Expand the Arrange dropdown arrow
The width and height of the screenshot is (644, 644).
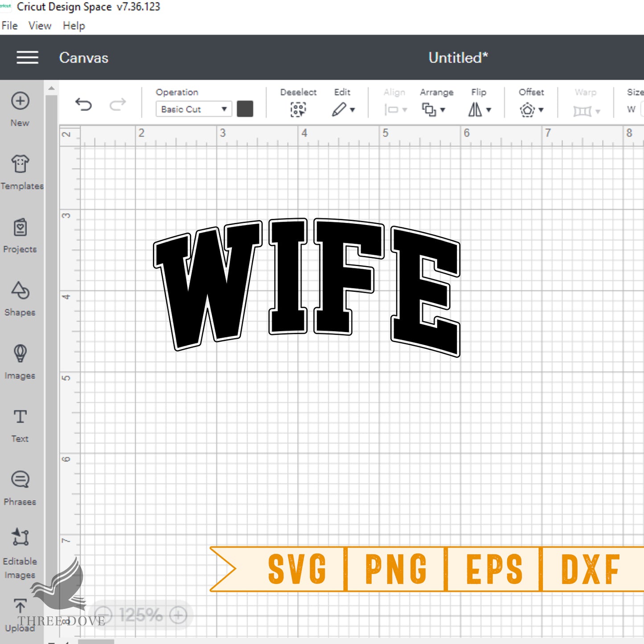(x=443, y=110)
